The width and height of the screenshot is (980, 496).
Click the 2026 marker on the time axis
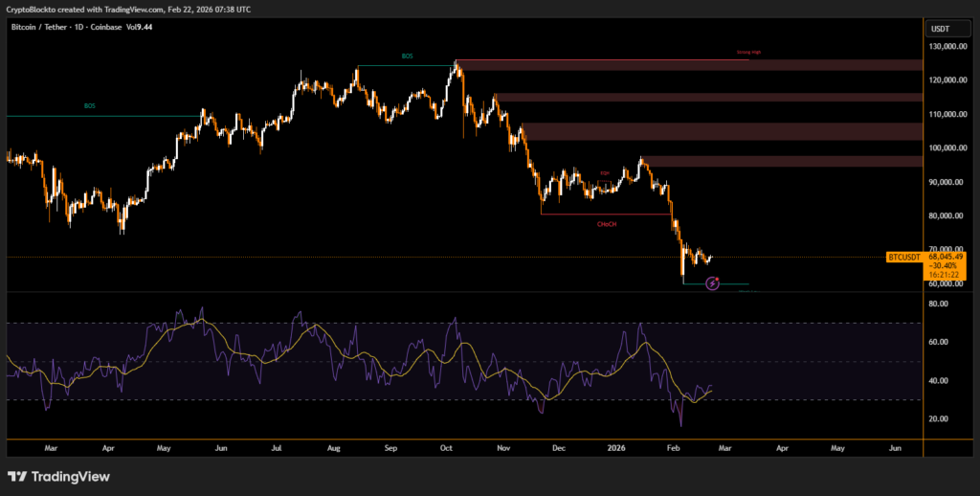pos(615,447)
